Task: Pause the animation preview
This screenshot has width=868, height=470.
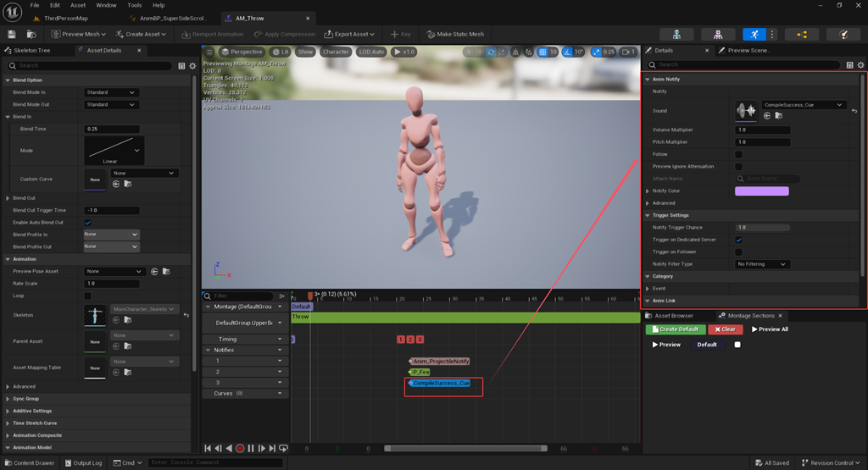Action: pyautogui.click(x=251, y=449)
